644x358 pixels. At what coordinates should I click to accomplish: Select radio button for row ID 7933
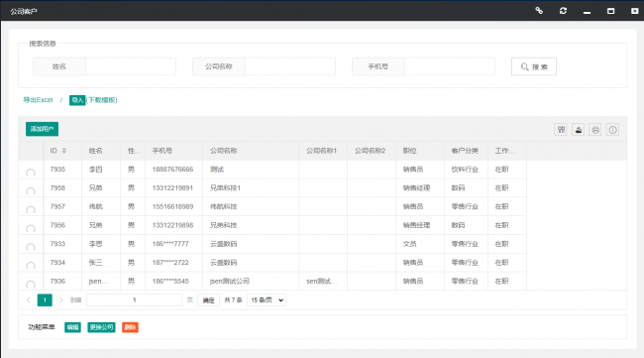(x=31, y=247)
